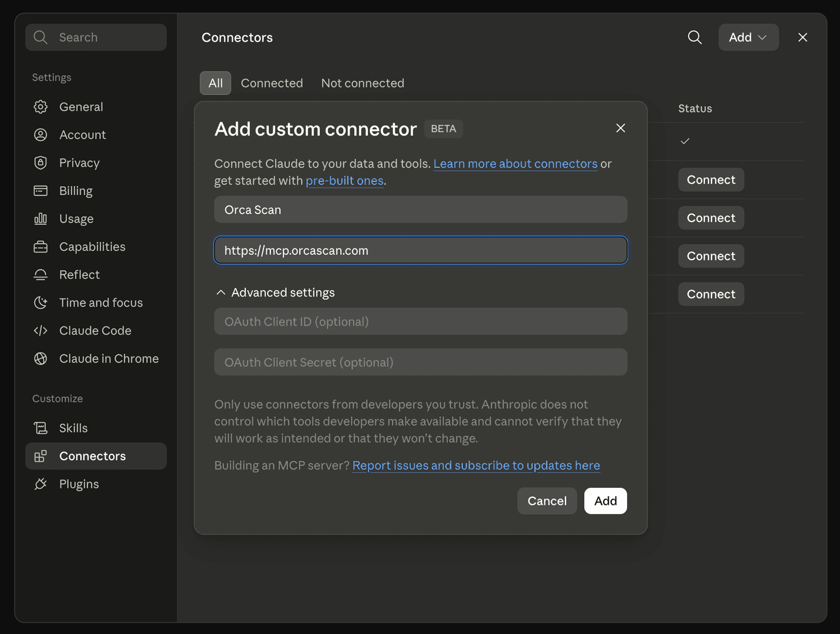The image size is (840, 634).
Task: Open Plugins customization page
Action: 96,484
